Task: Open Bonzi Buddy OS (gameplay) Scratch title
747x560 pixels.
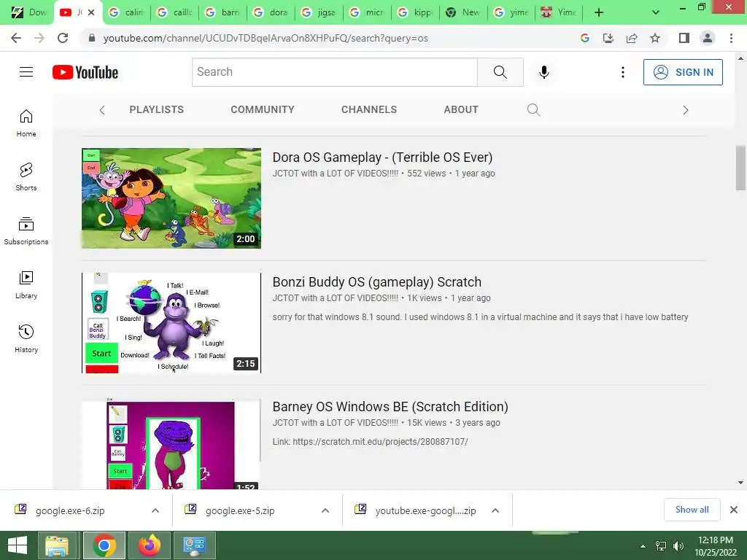Action: click(x=377, y=282)
